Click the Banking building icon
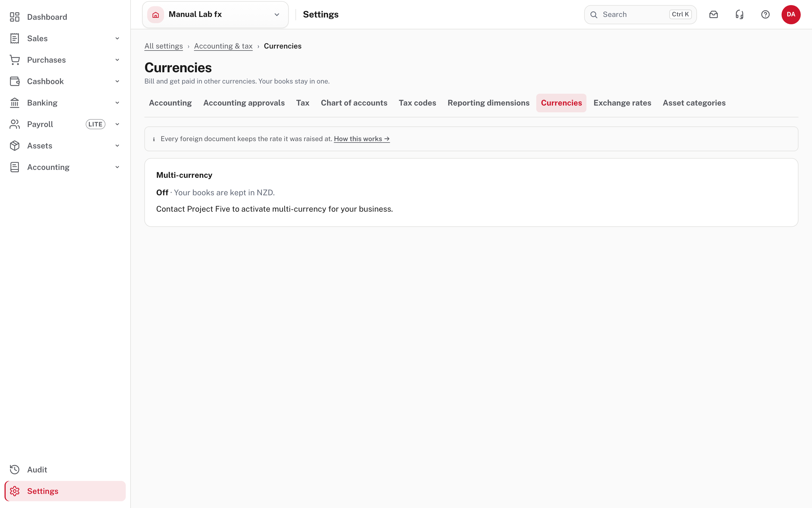Screen dimensions: 812x508 (14, 103)
